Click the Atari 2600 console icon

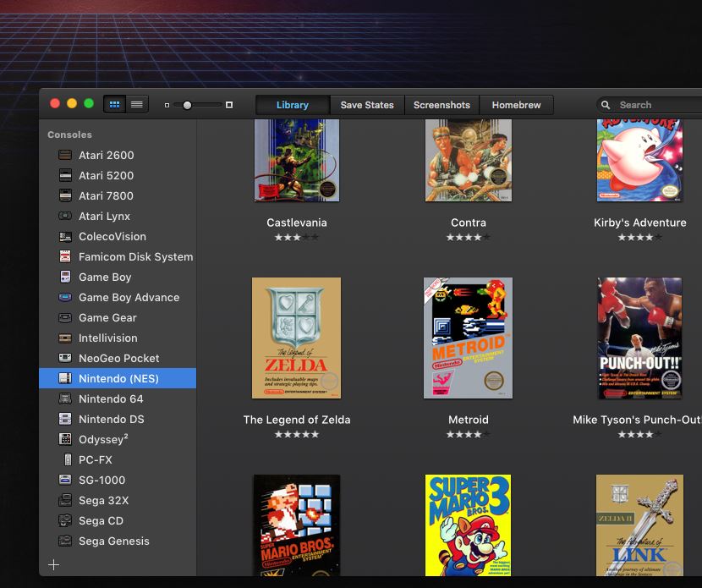tap(65, 155)
